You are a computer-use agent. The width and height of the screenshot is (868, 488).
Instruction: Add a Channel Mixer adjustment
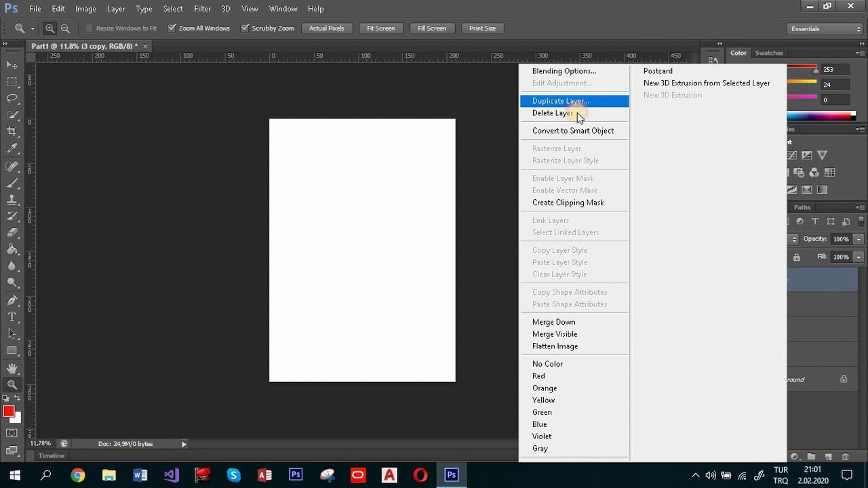(814, 173)
